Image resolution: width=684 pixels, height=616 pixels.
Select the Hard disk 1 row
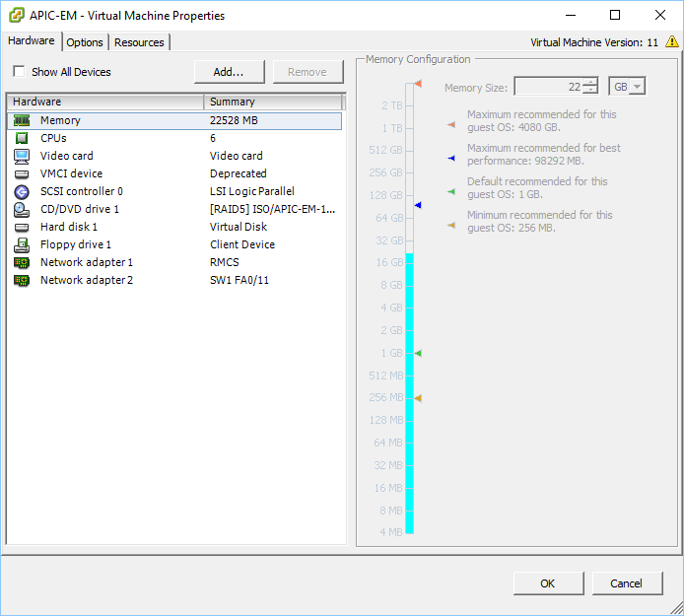[174, 227]
